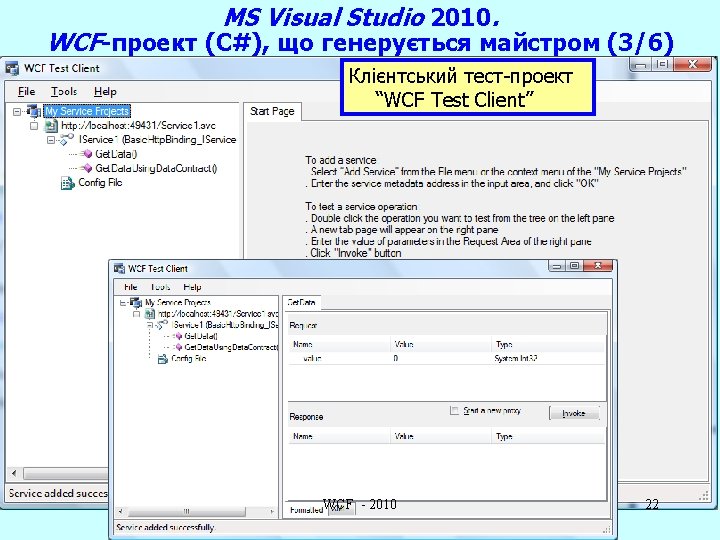Select My Service Projects label in front window

[x=178, y=303]
